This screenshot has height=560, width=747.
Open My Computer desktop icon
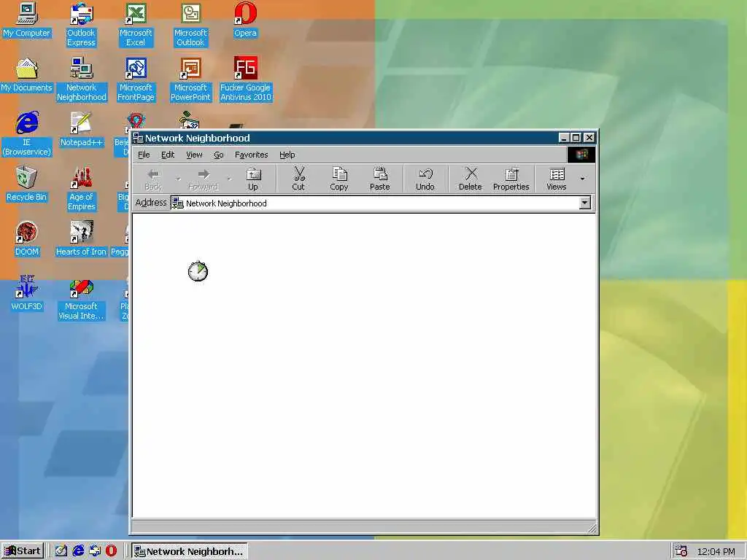pyautogui.click(x=26, y=21)
